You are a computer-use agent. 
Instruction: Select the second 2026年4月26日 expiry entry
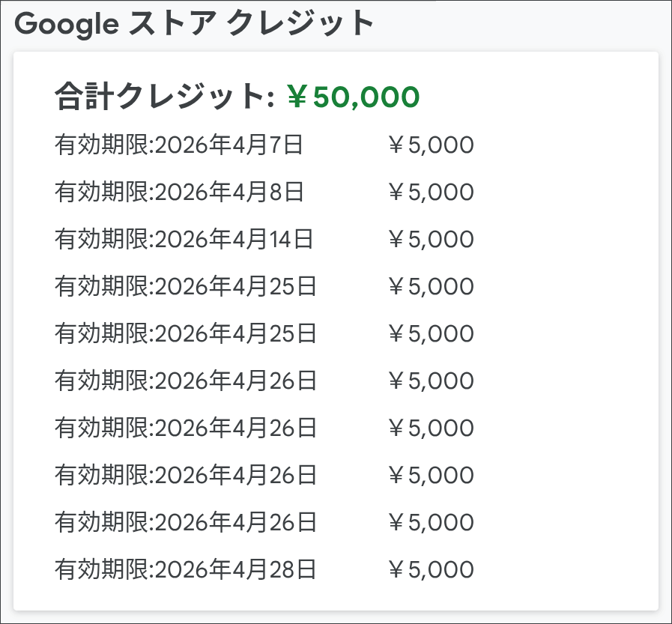coord(186,428)
